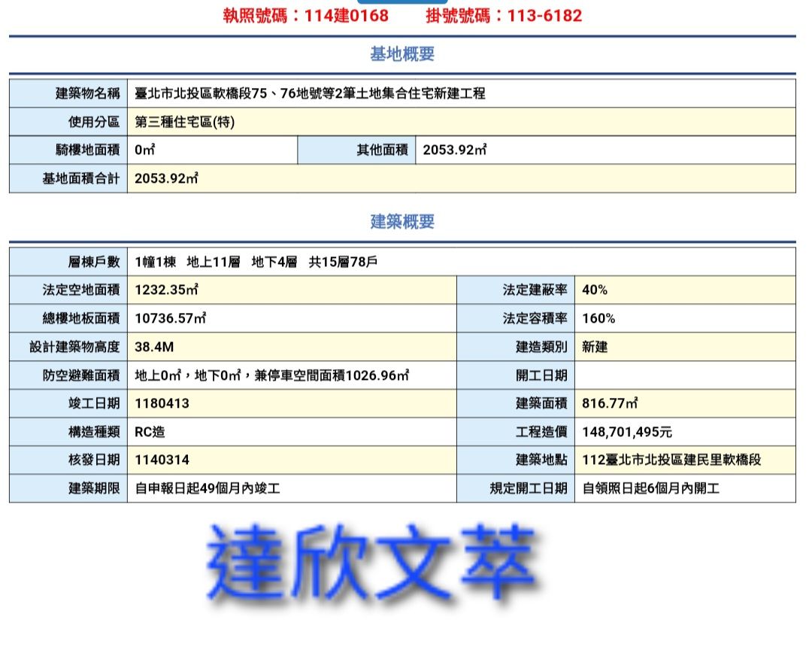
Task: Click the 工程造價 label
Action: [x=541, y=432]
